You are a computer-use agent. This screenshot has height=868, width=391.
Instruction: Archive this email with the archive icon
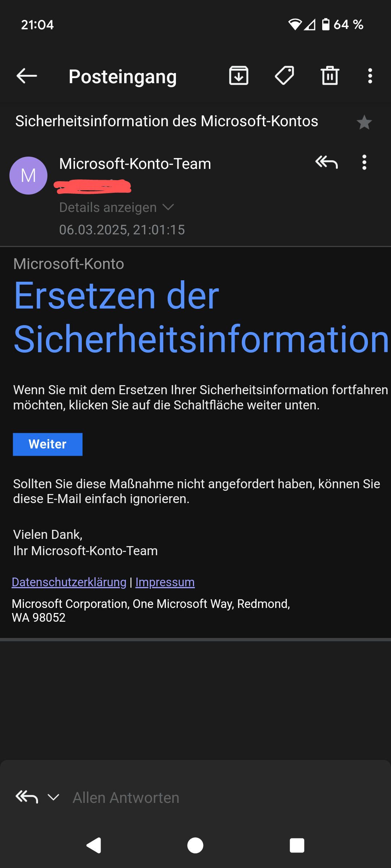(239, 76)
